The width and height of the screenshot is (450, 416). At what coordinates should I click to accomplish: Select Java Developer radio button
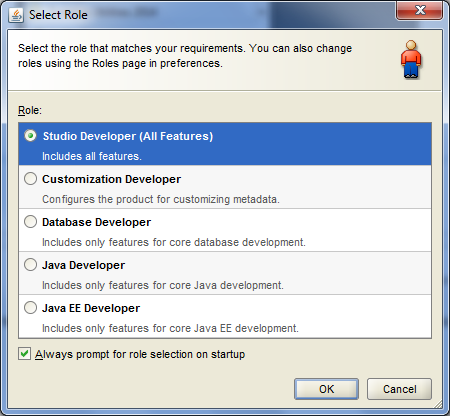[30, 265]
